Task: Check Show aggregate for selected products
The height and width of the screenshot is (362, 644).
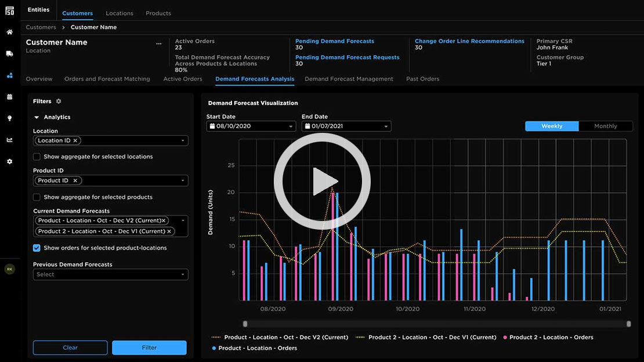Action: coord(37,197)
